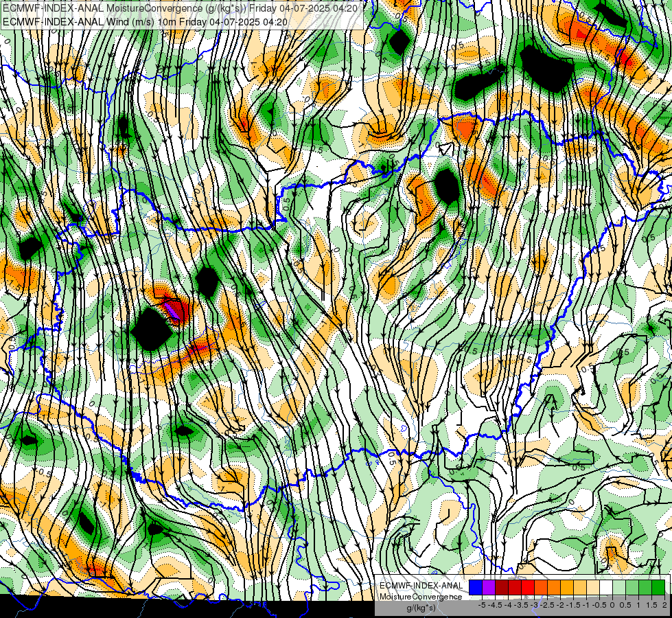This screenshot has width=672, height=618.
Task: Click the legend tick value '0'
Action: pos(612,605)
